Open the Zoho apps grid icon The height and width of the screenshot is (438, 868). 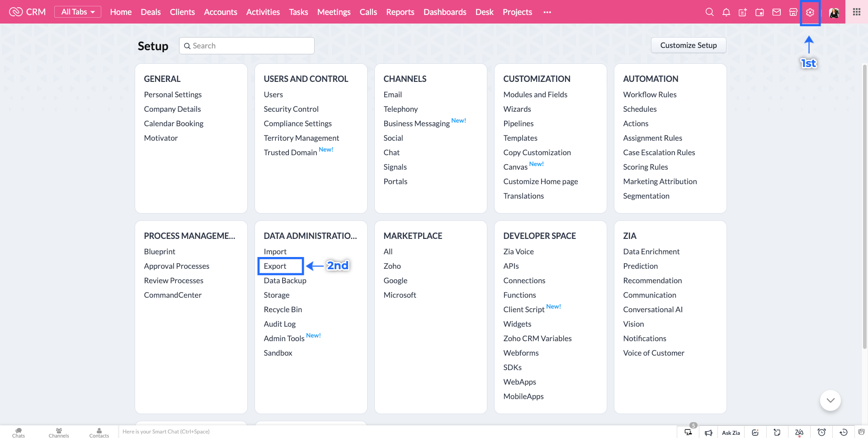(x=856, y=12)
